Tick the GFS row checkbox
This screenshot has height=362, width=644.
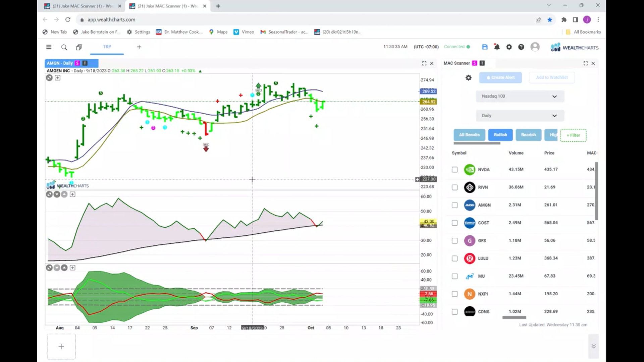pyautogui.click(x=455, y=241)
